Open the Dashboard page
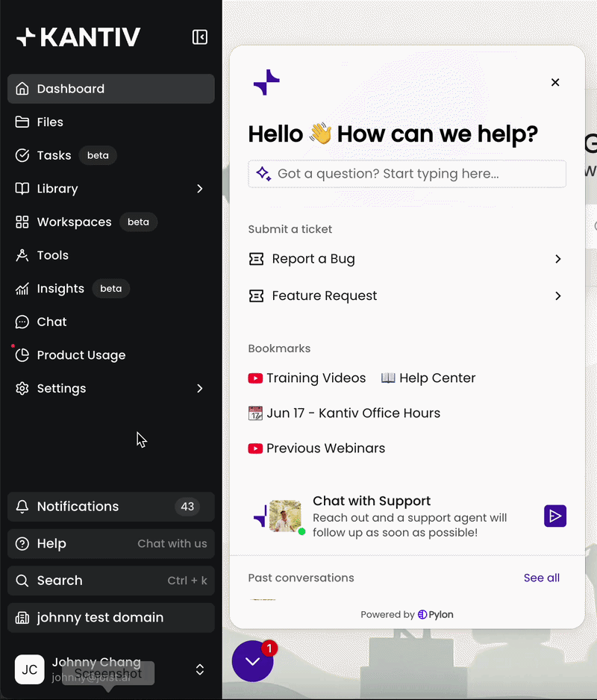This screenshot has height=700, width=597. (111, 89)
